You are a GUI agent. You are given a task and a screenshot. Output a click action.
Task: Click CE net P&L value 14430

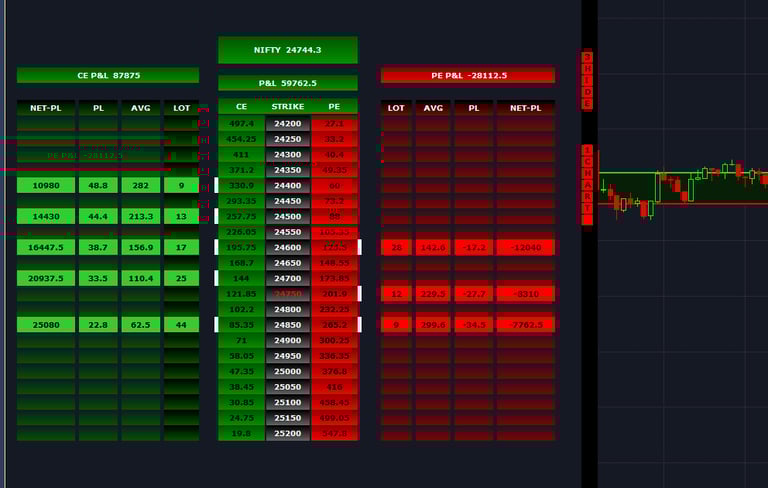click(46, 217)
